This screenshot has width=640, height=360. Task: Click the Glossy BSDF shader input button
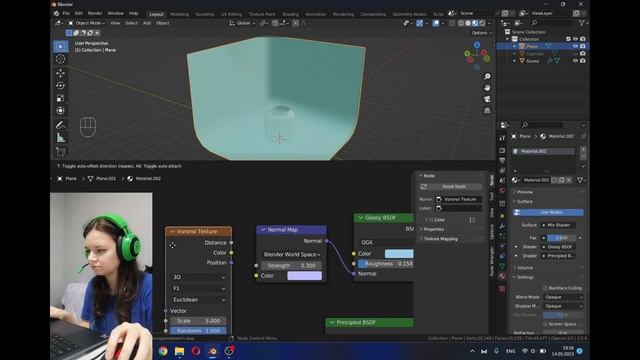pos(558,247)
